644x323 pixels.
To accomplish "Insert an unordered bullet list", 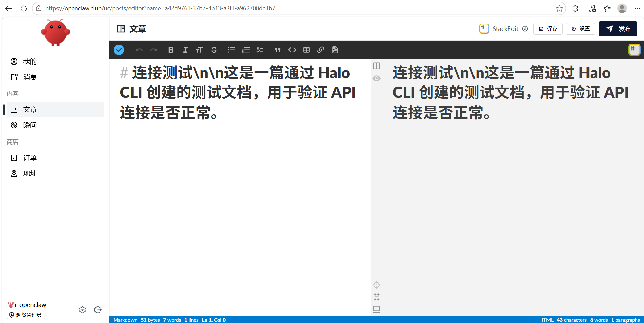I will 231,50.
